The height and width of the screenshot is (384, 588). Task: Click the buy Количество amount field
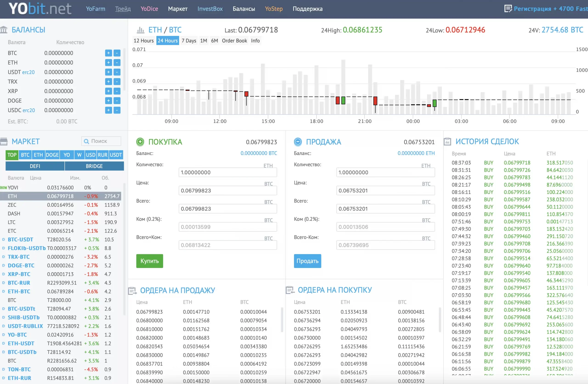click(x=228, y=172)
